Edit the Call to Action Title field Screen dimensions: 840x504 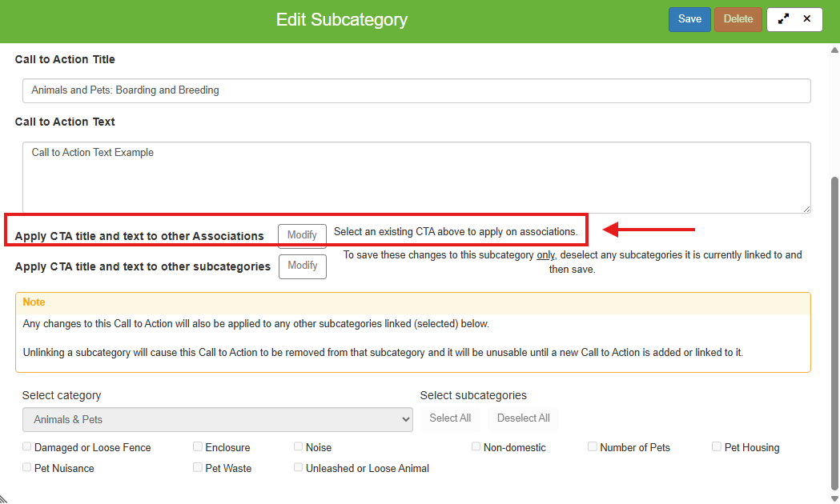tap(416, 90)
